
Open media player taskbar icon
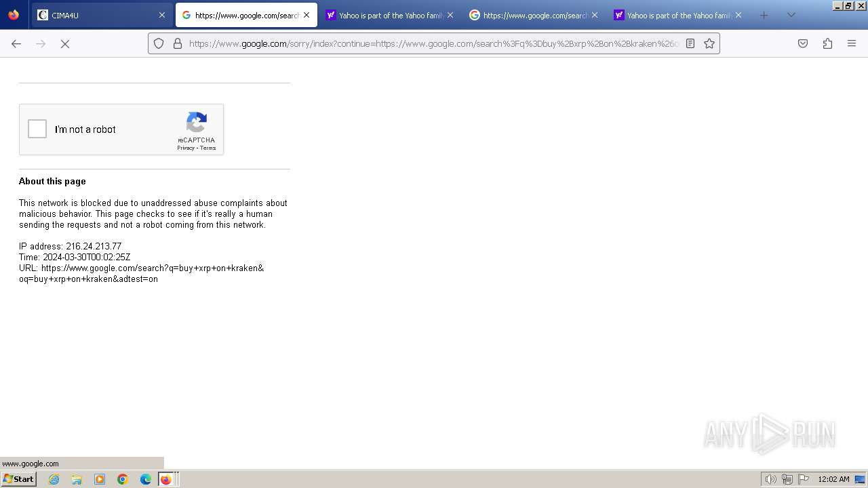tap(100, 479)
